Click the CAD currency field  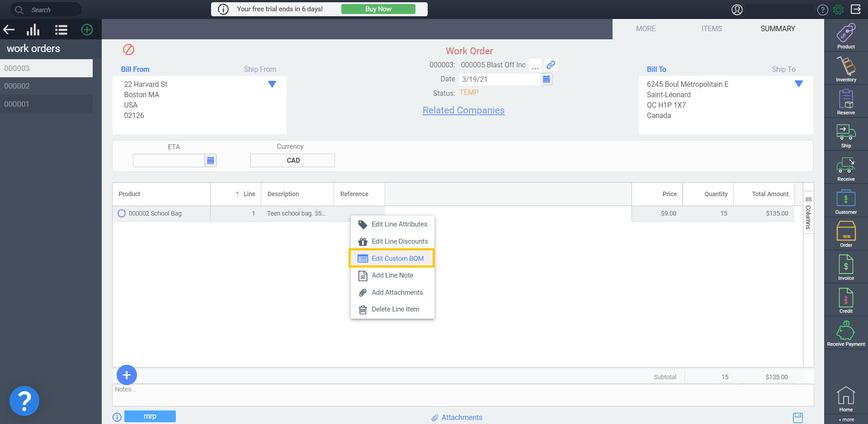click(x=292, y=160)
